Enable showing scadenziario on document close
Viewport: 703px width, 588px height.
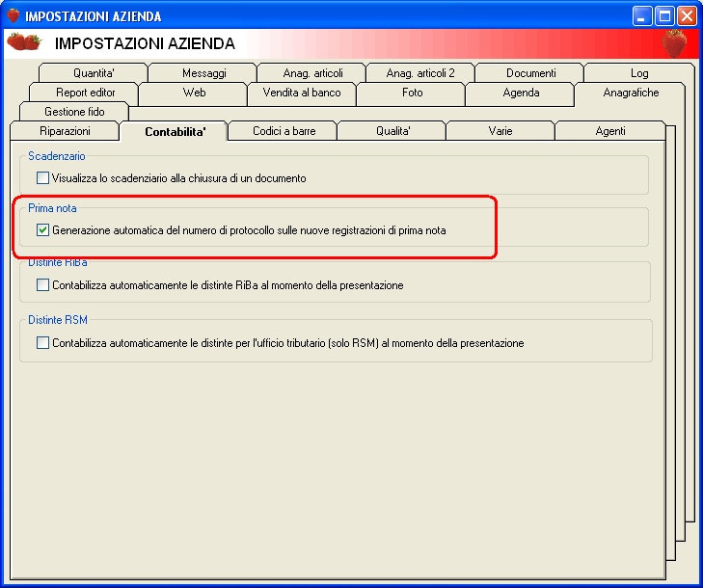pyautogui.click(x=42, y=178)
